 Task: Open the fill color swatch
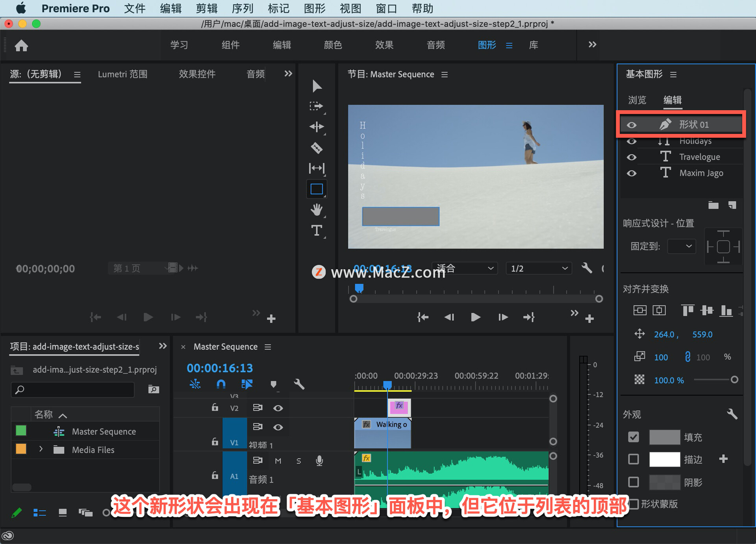[664, 437]
